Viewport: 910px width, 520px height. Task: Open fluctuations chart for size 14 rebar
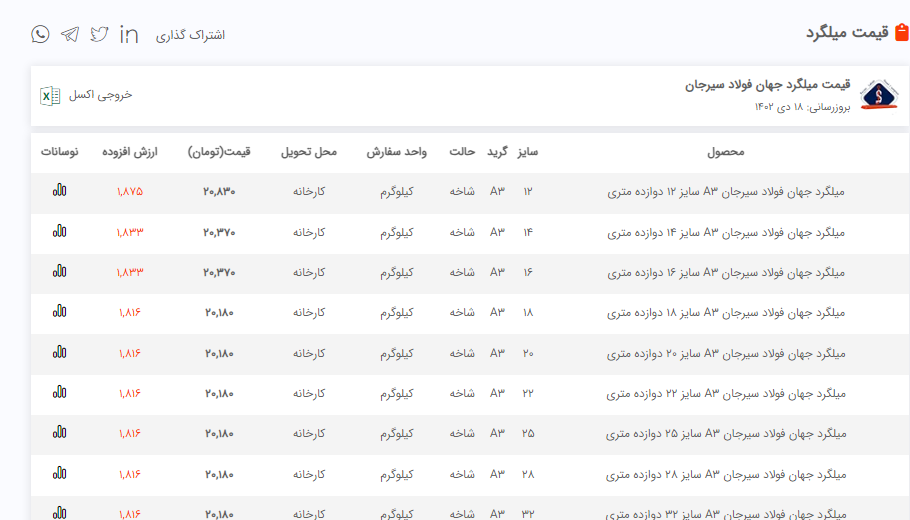tap(60, 231)
